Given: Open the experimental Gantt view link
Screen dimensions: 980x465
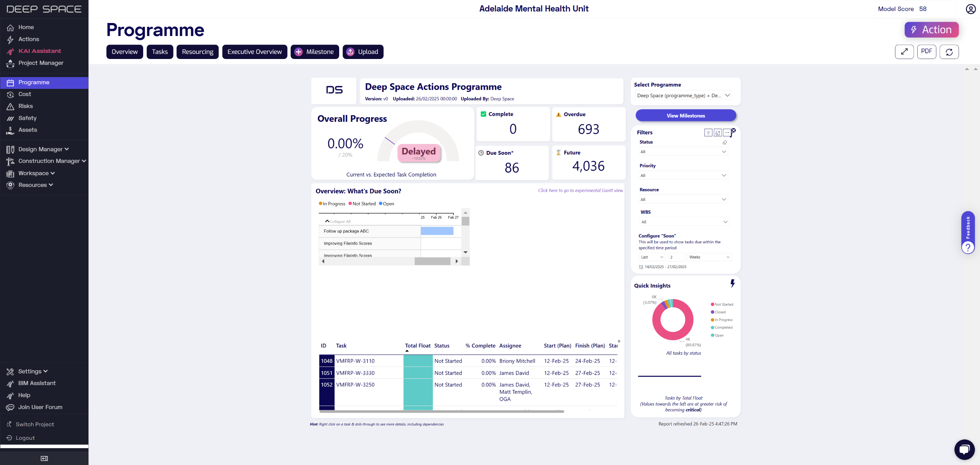Looking at the screenshot, I should 580,190.
